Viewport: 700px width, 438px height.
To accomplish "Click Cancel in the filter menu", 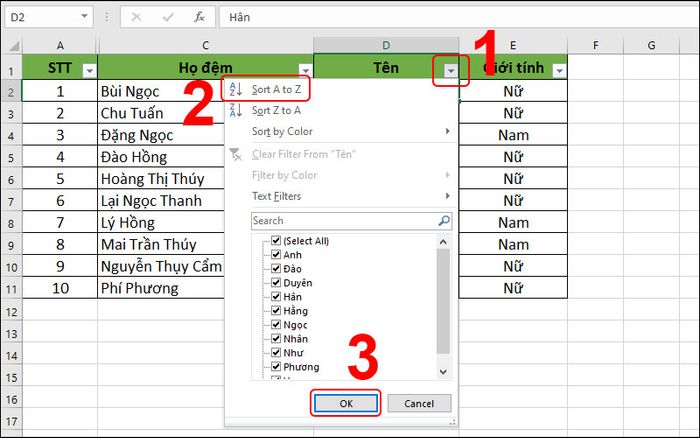I will click(419, 404).
